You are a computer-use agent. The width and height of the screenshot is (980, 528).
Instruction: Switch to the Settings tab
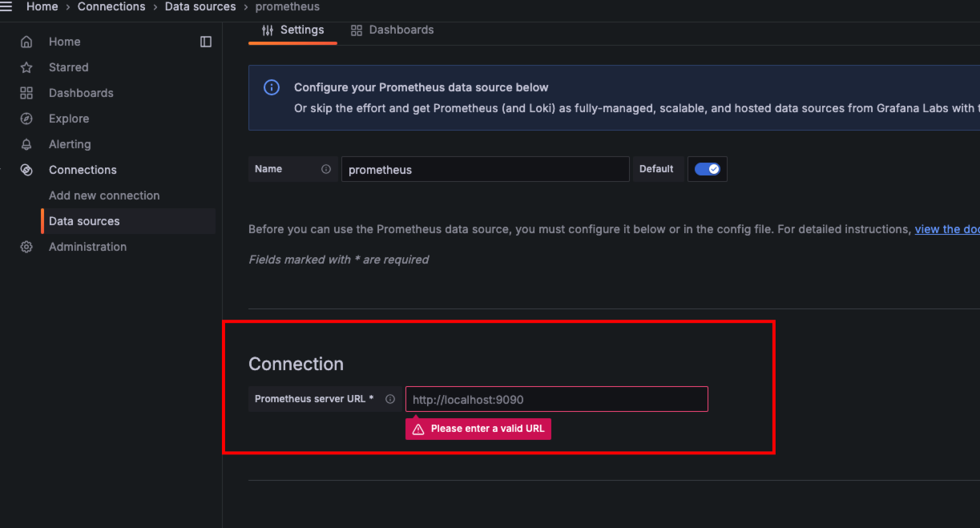293,30
